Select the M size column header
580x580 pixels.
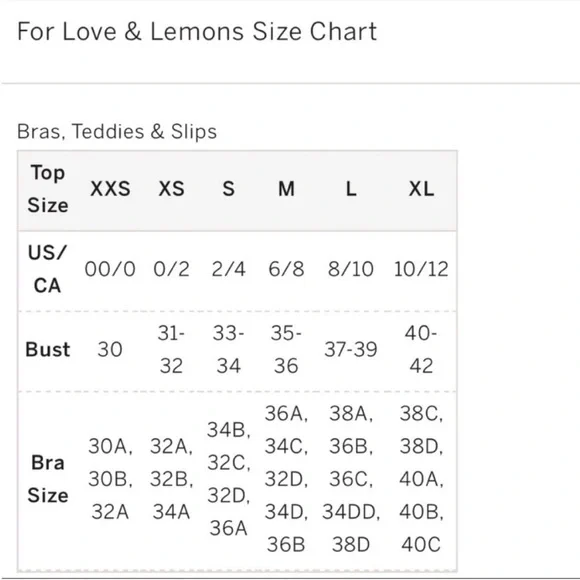coord(286,189)
